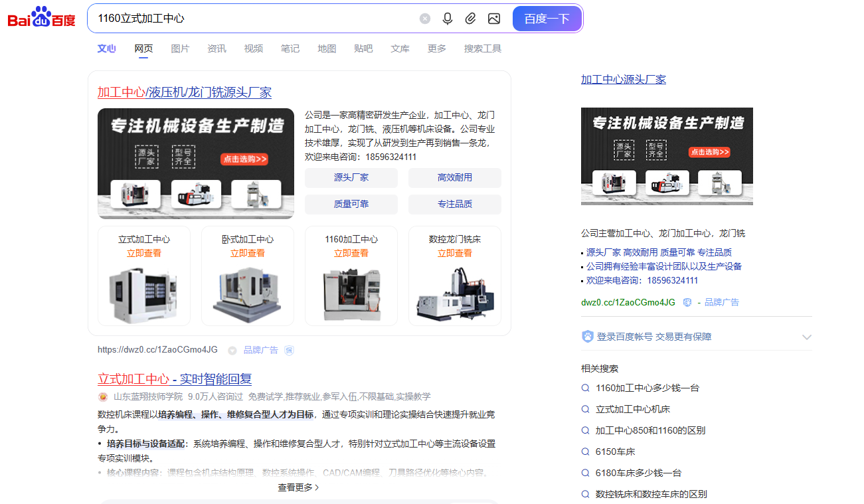The image size is (864, 504).
Task: Open the 资讯 tab
Action: [216, 48]
